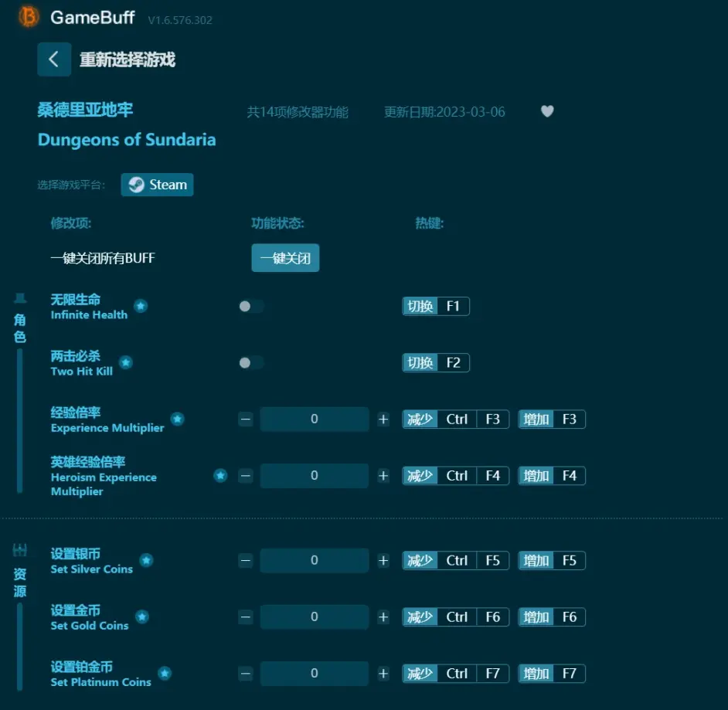Screen dimensions: 728x710
Task: Click the Heroism Experience Multiplier value field
Action: [x=315, y=476]
